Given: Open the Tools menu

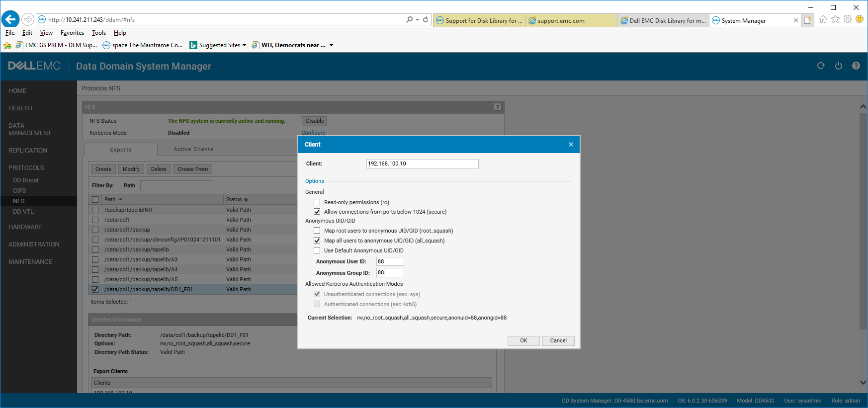Looking at the screenshot, I should tap(99, 33).
